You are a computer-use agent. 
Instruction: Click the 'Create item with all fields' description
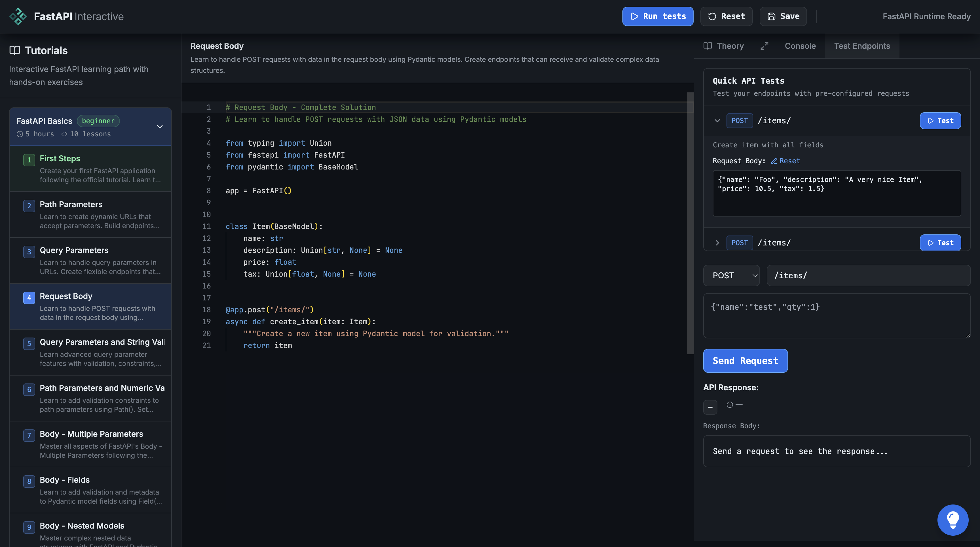(x=768, y=145)
